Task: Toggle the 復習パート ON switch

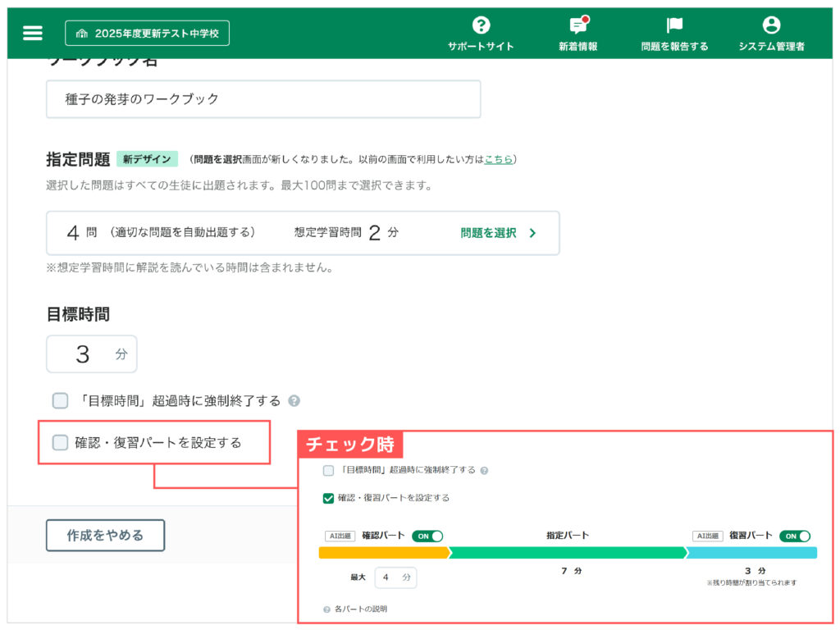Action: point(794,536)
